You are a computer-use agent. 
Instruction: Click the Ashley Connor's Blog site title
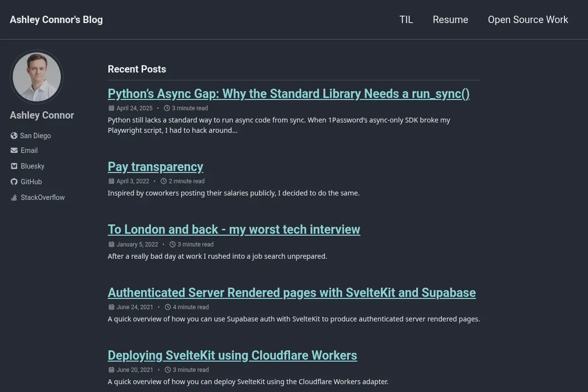coord(56,20)
